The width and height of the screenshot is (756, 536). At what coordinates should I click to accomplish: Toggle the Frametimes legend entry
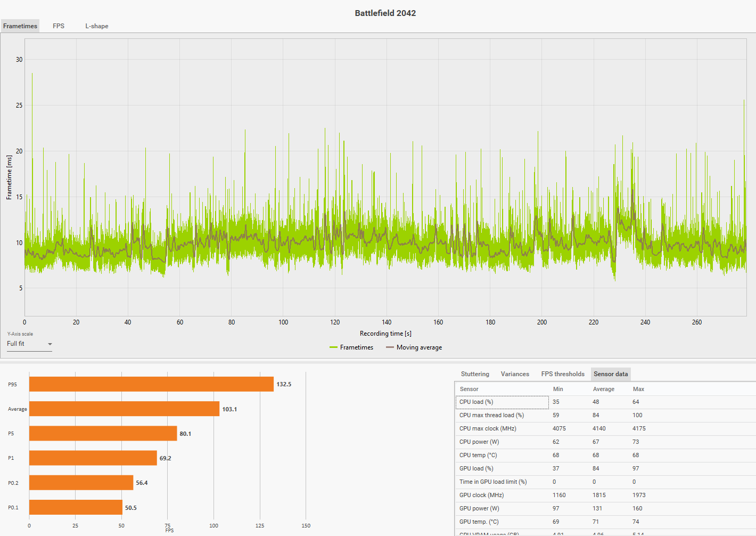click(351, 347)
